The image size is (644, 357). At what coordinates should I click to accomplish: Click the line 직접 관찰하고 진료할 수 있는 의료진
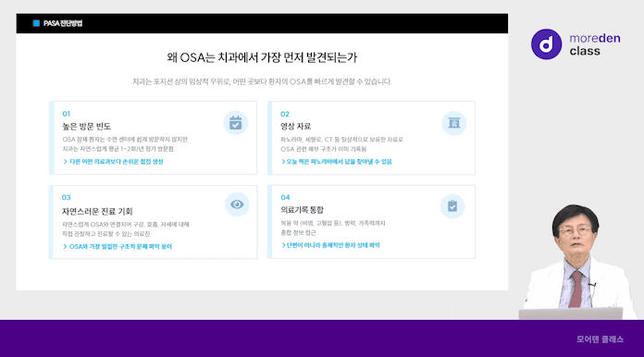coord(106,234)
